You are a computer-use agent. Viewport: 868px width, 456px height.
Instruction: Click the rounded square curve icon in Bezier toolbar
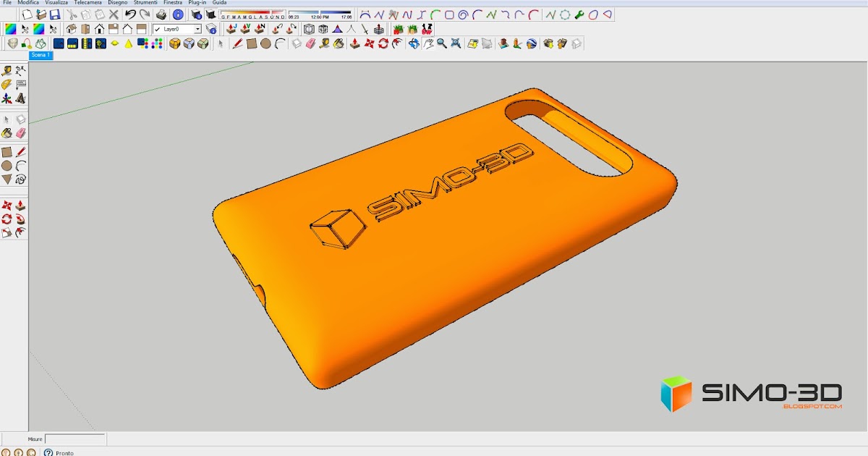point(449,14)
